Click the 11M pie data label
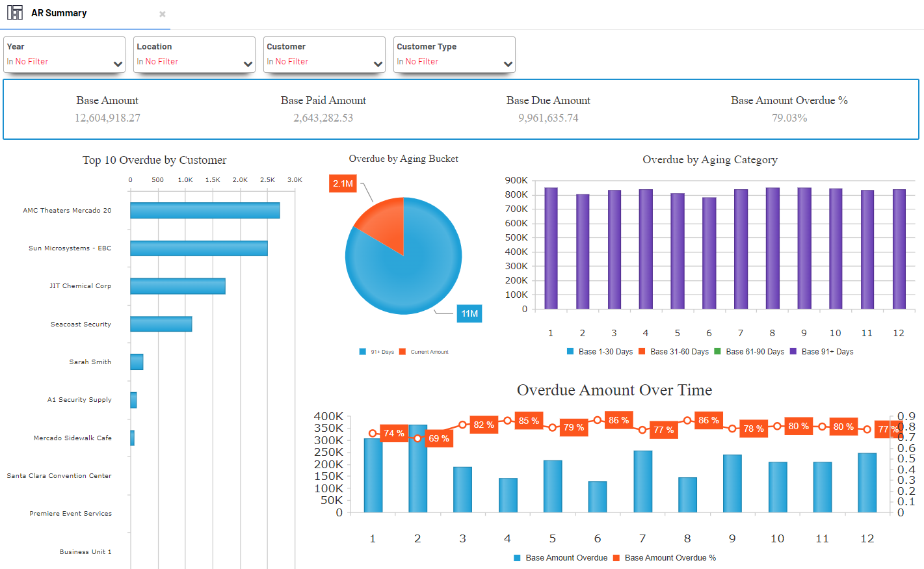 point(469,313)
